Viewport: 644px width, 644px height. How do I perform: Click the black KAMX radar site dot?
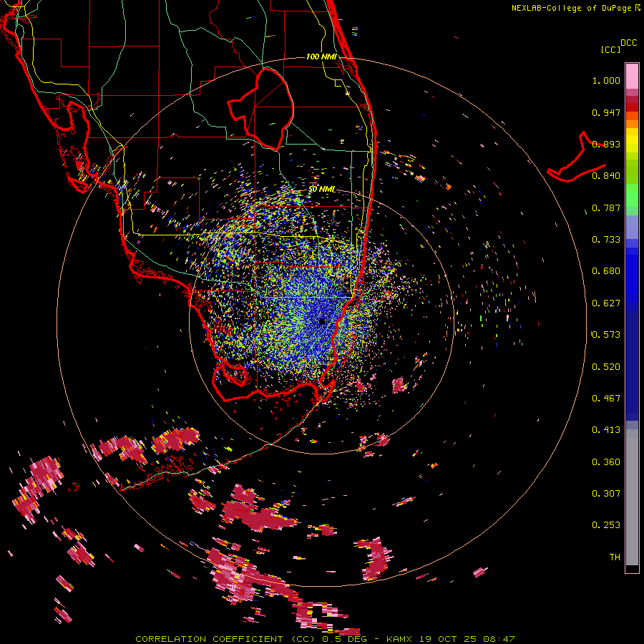coord(321,321)
